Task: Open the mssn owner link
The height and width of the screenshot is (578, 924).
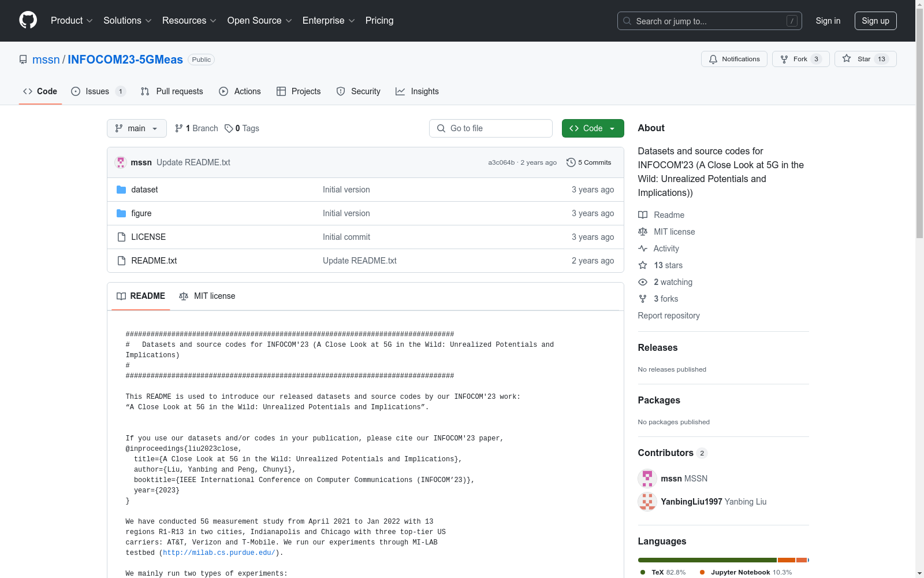Action: pyautogui.click(x=46, y=60)
